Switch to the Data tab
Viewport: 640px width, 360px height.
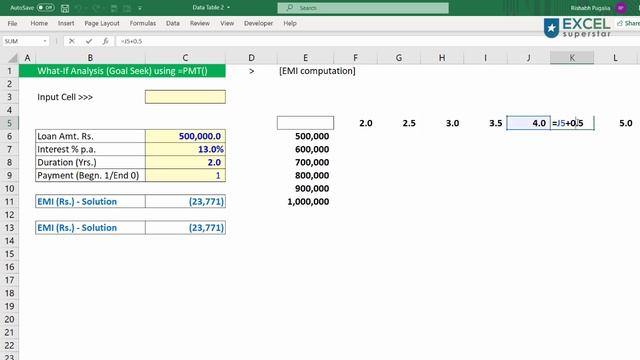coord(173,23)
